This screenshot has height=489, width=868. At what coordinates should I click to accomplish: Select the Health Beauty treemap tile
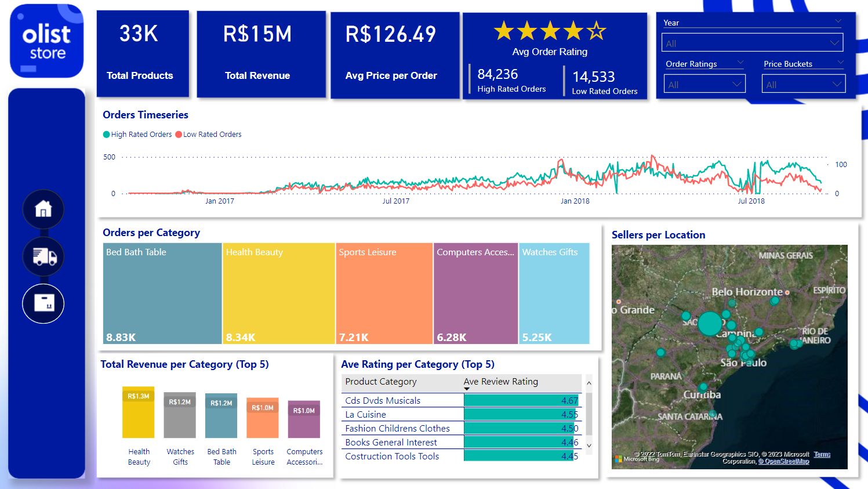point(279,294)
